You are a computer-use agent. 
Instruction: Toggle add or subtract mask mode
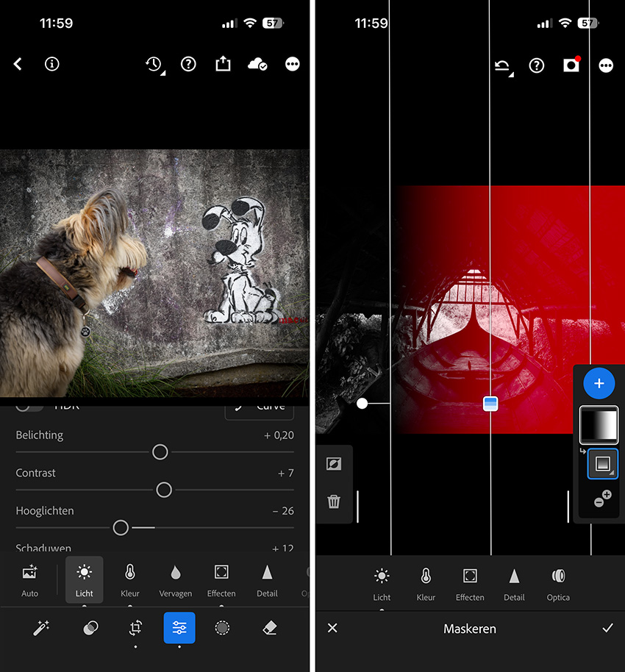(x=602, y=499)
